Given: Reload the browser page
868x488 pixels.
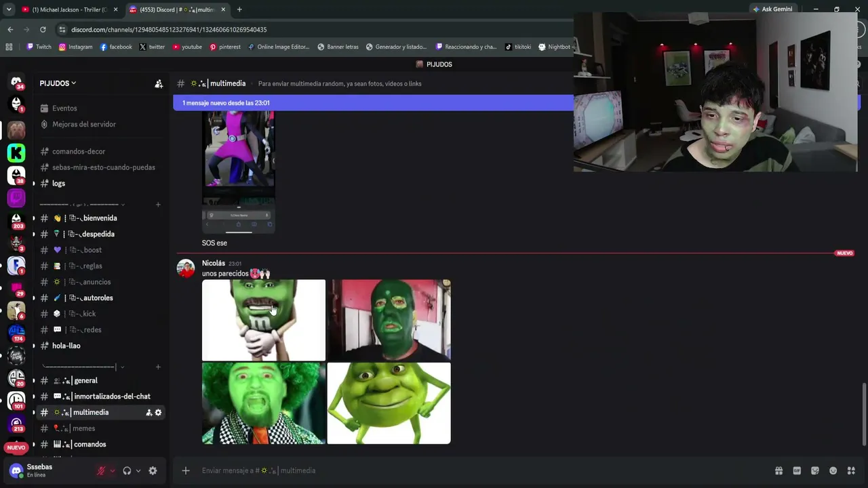Looking at the screenshot, I should pos(43,29).
